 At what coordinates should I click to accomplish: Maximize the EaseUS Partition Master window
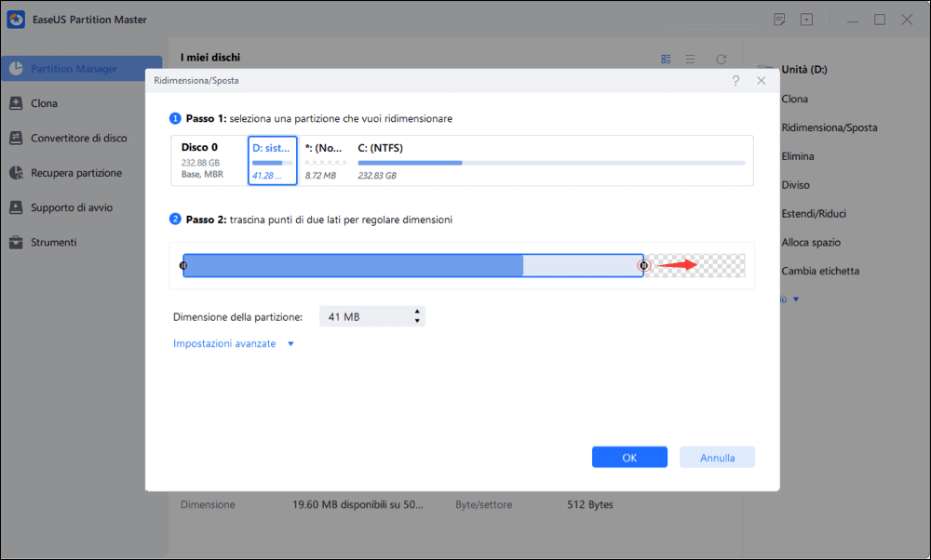880,20
